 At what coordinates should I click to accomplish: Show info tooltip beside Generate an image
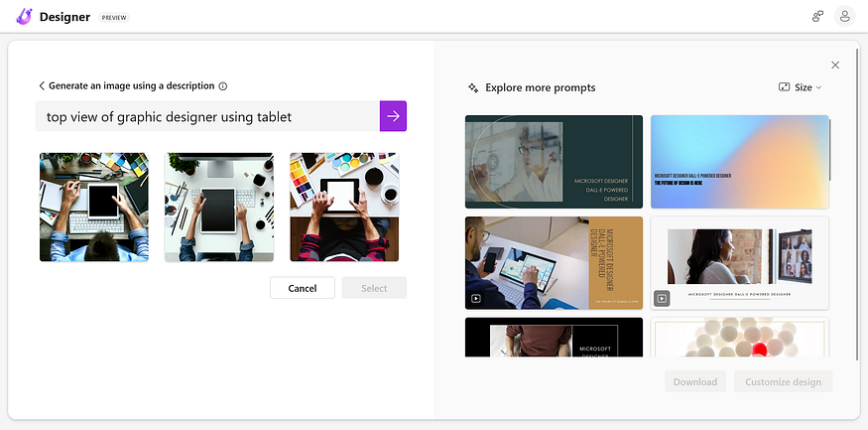(x=223, y=85)
